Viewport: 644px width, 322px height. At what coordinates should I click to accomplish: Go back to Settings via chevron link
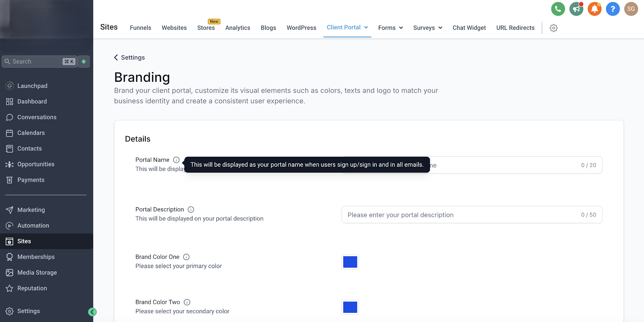(x=129, y=58)
